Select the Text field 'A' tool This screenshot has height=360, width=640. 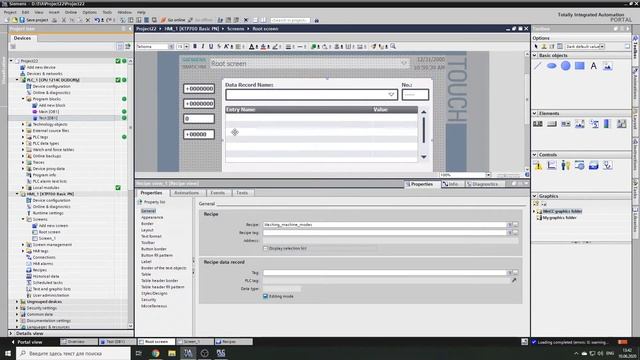(593, 66)
